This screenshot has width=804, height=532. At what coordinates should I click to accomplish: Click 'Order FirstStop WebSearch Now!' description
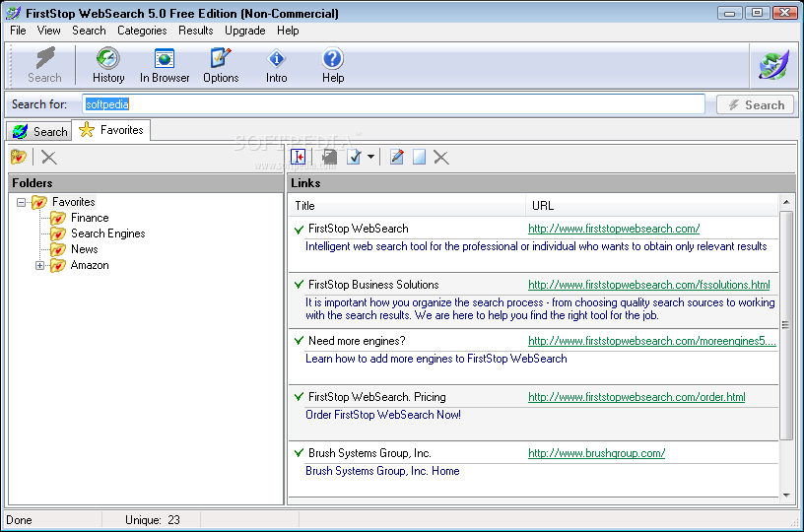tap(383, 415)
